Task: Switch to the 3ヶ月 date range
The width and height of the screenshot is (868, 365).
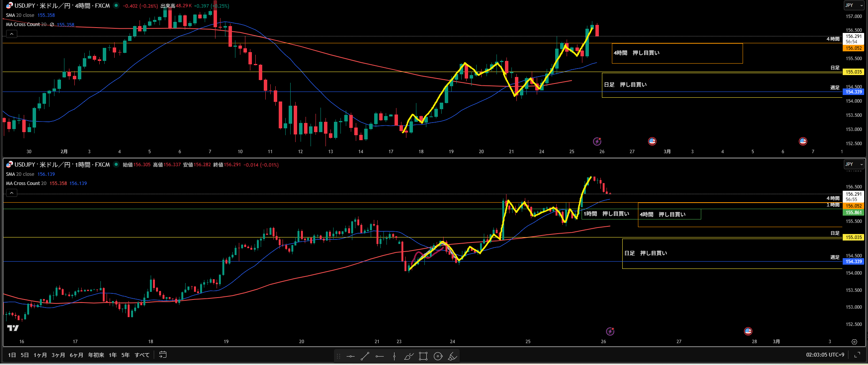Action: tap(58, 355)
